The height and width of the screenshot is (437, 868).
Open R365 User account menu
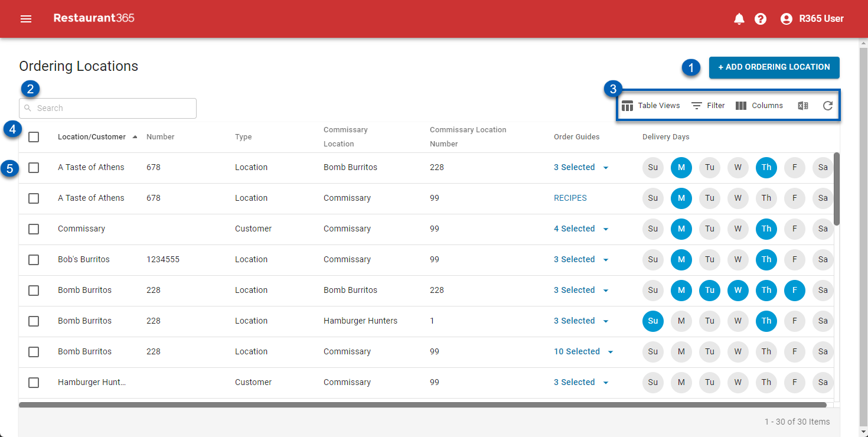coord(812,19)
